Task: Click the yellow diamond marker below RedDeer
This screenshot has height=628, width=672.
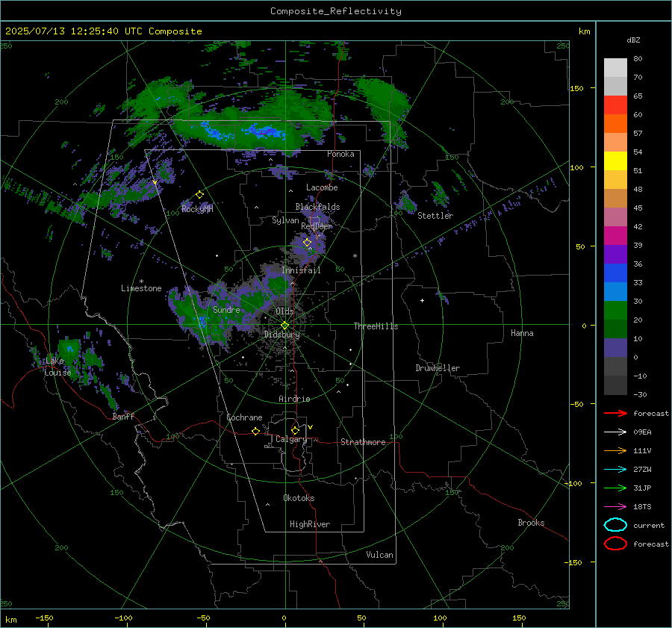Action: 308,243
